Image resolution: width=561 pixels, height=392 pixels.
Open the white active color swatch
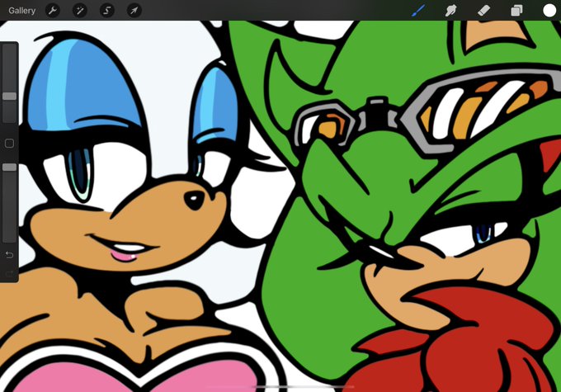(549, 11)
